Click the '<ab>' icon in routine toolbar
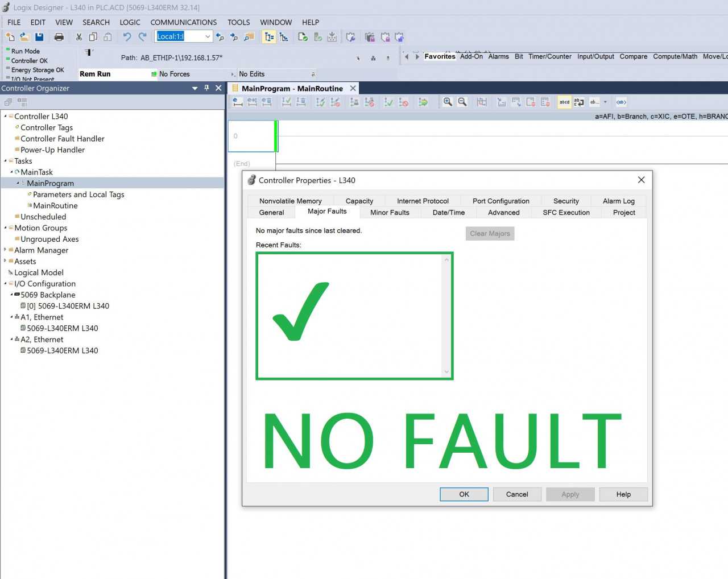This screenshot has height=579, width=728. (x=621, y=102)
